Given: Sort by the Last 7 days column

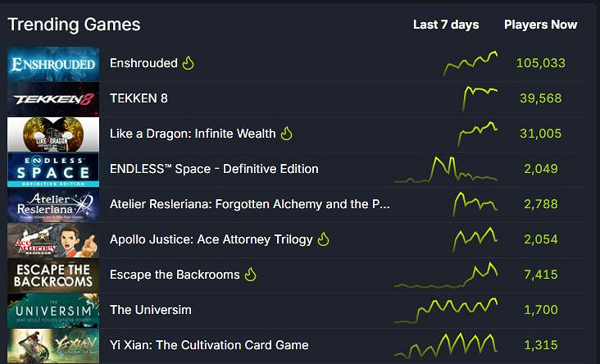Looking at the screenshot, I should pos(446,25).
